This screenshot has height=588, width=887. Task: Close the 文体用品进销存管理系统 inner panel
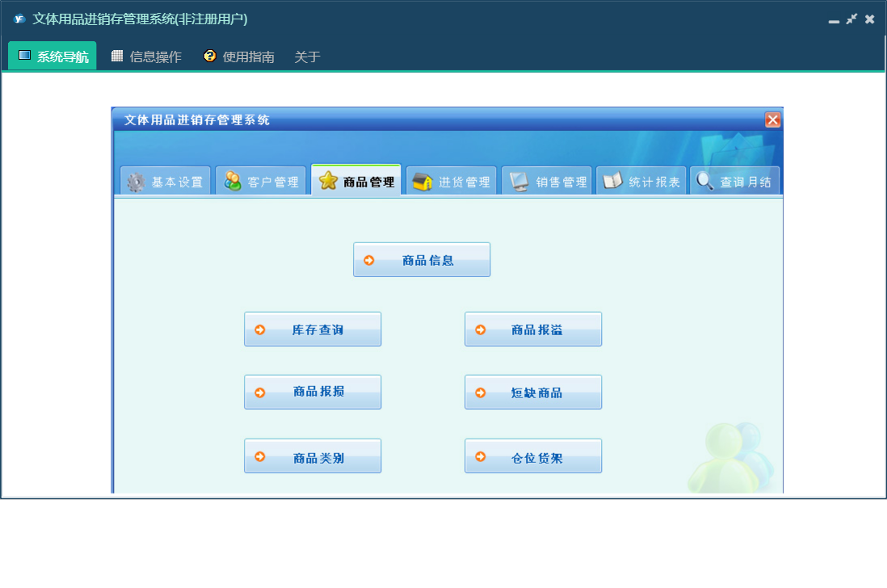[773, 120]
